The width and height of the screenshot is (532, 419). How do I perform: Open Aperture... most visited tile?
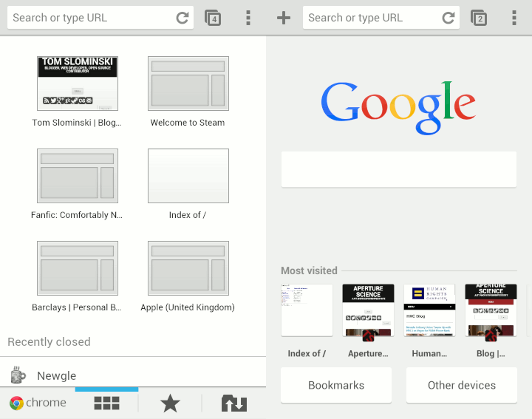click(368, 310)
